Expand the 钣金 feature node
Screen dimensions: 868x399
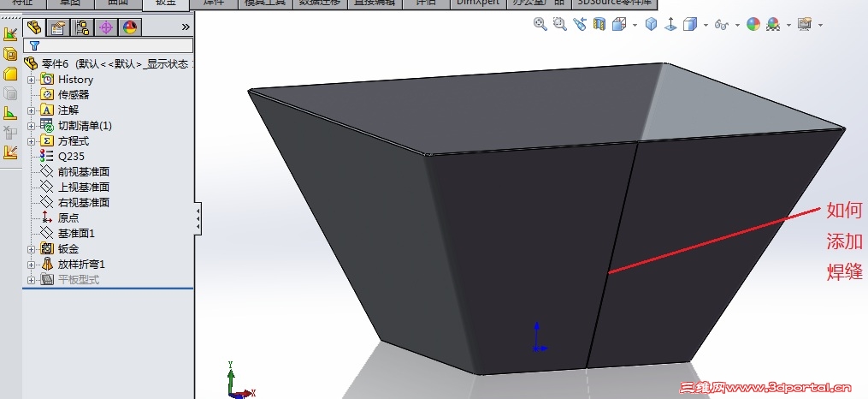click(31, 249)
